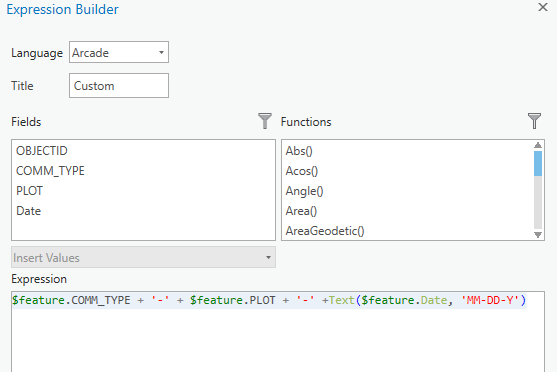Viewport: 557px width, 372px height.
Task: Open the Insert Values dropdown
Action: point(143,257)
